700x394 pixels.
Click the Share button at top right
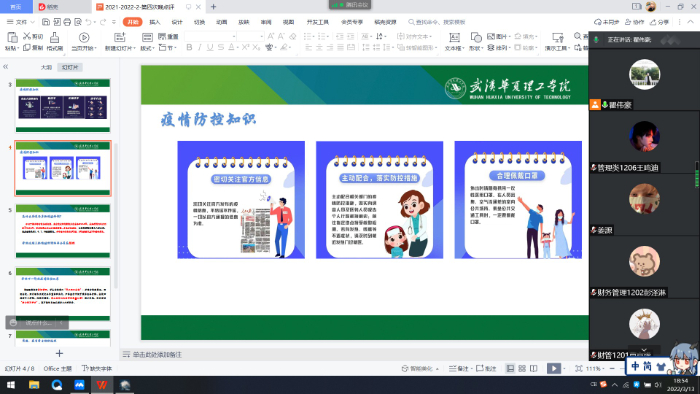coord(659,22)
